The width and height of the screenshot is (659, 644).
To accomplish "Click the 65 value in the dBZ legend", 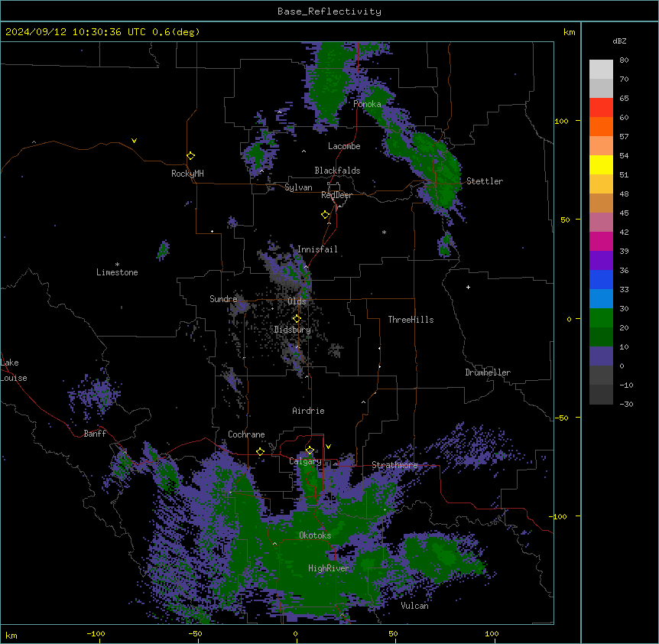I will [x=624, y=99].
